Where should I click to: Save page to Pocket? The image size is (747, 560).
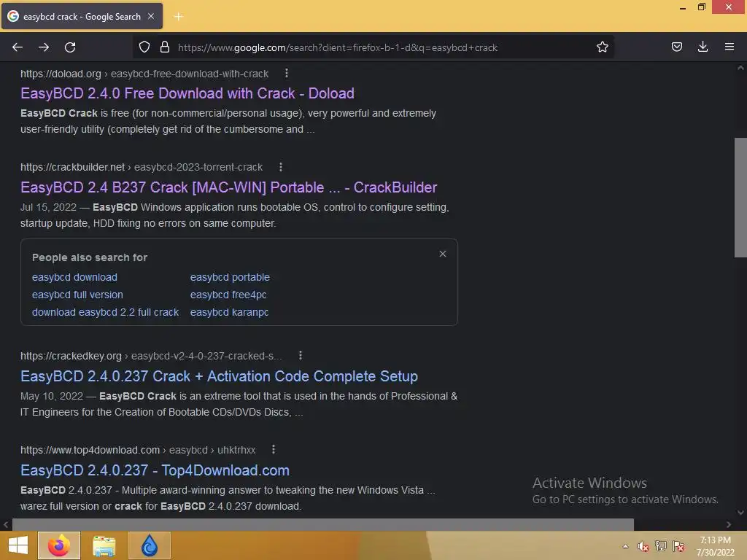(676, 47)
